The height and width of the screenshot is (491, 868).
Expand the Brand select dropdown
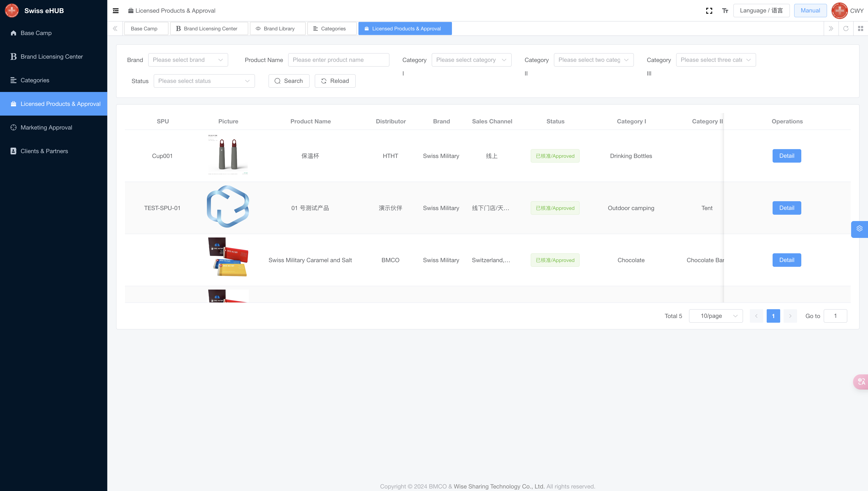pyautogui.click(x=188, y=60)
